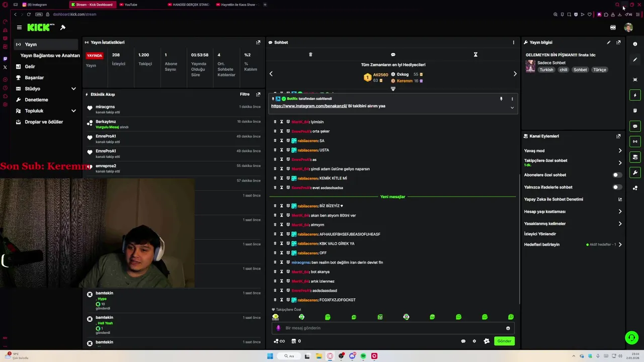Pop out the Etkinlik Akışı panel

(258, 94)
